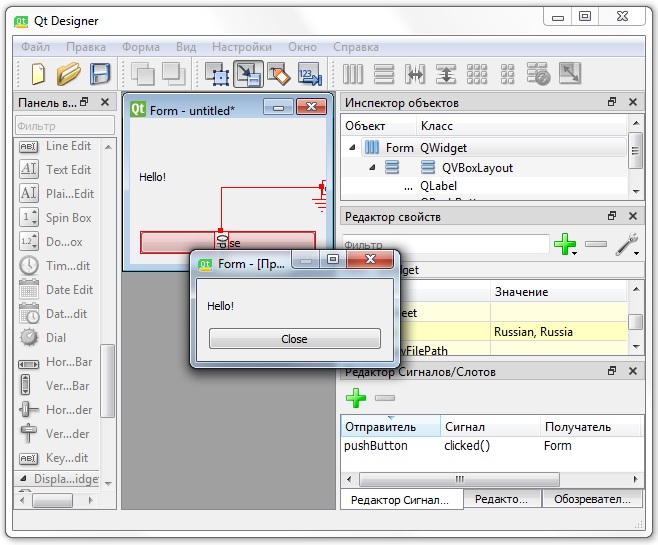Switch to Edit Widgets mode
Image resolution: width=658 pixels, height=545 pixels.
(x=217, y=74)
